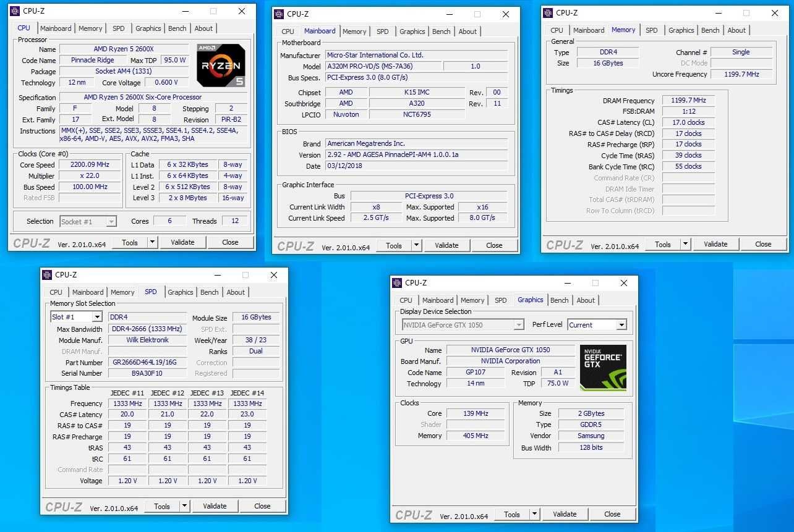Click the American Megatrends Inc. brand value
Image resolution: width=794 pixels, height=532 pixels.
[416, 143]
